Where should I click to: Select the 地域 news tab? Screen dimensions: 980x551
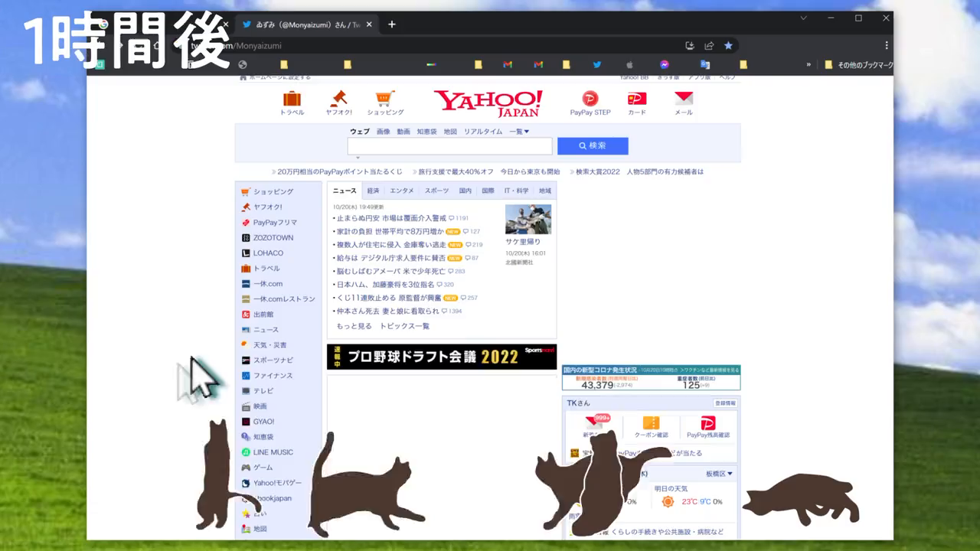(544, 191)
